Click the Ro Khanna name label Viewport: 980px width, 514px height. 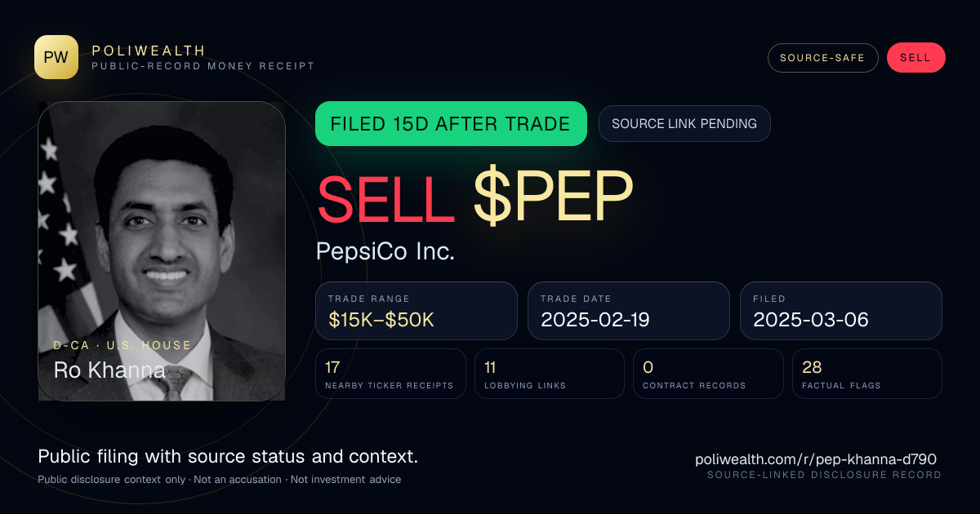(x=109, y=370)
